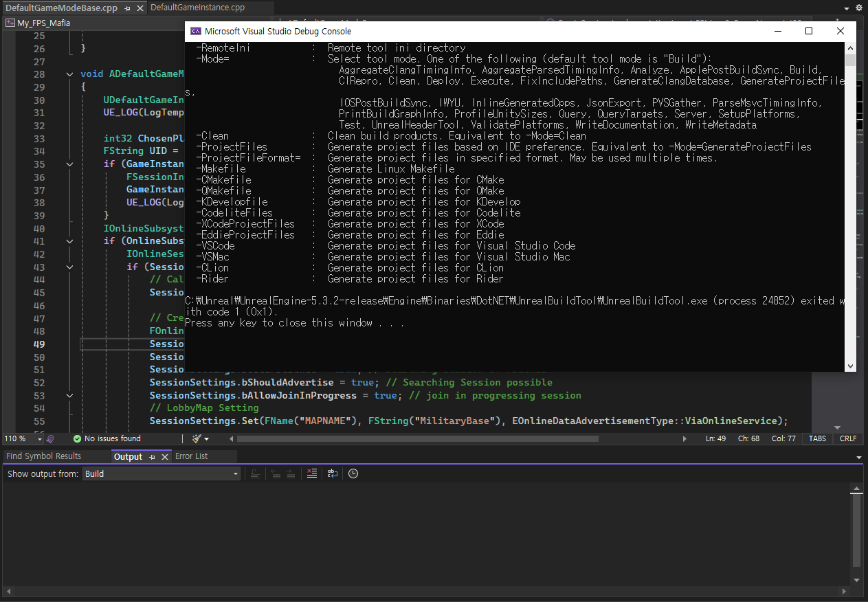Open the bottom panel window list dropdown

pos(859,457)
